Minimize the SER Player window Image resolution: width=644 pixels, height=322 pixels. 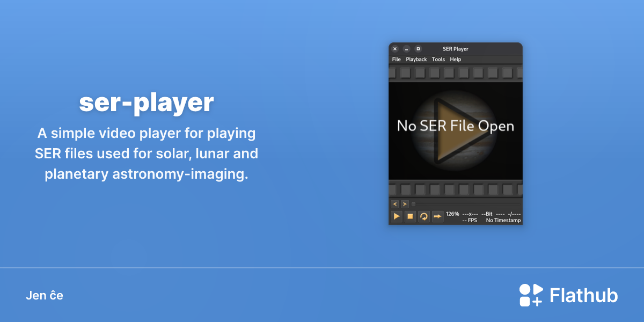[407, 49]
